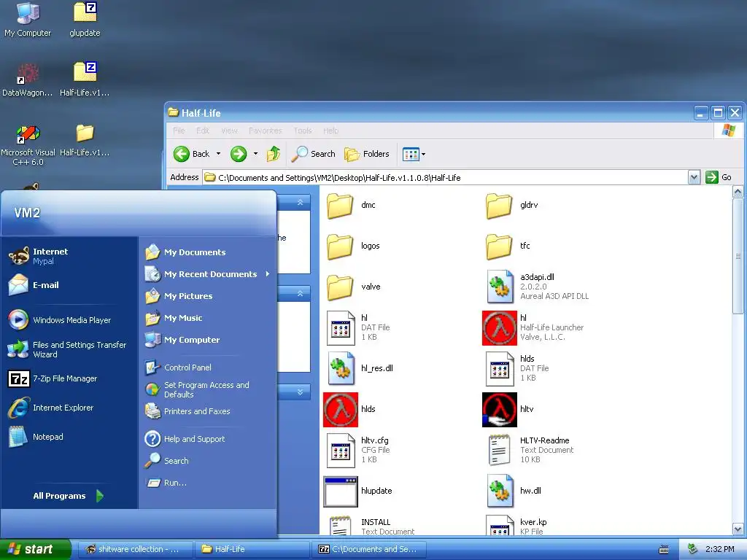Open the logos folder
Viewport: 747px width, 560px height.
[340, 246]
